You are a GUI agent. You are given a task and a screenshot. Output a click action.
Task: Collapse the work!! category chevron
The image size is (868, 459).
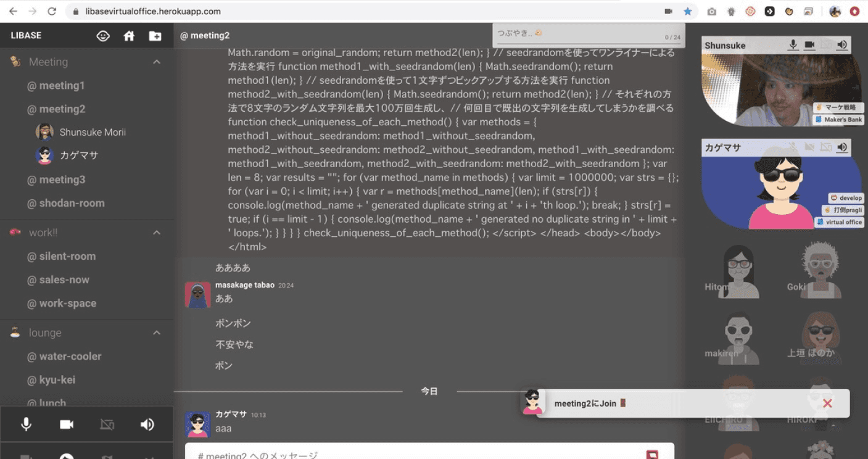[157, 233]
